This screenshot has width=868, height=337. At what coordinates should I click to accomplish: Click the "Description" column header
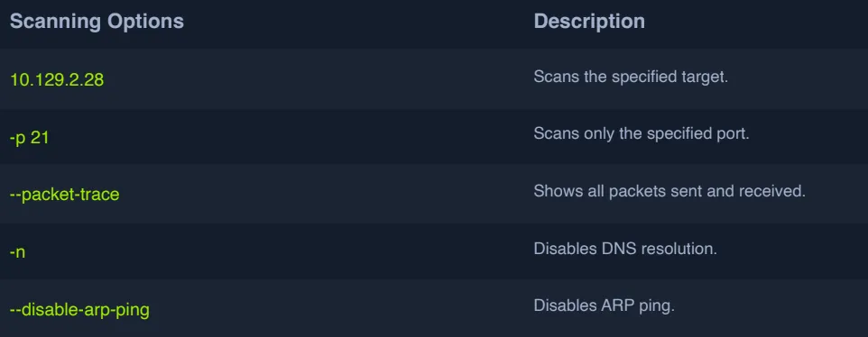[x=589, y=22]
